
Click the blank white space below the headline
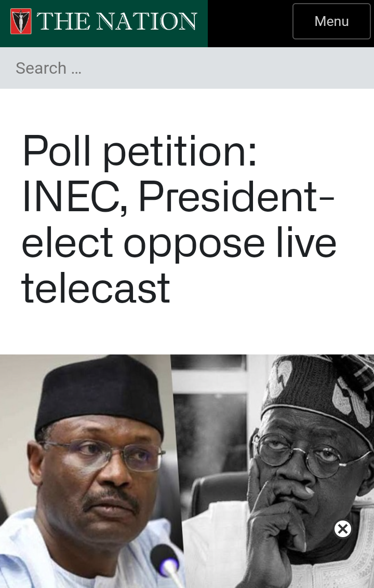[x=187, y=330]
